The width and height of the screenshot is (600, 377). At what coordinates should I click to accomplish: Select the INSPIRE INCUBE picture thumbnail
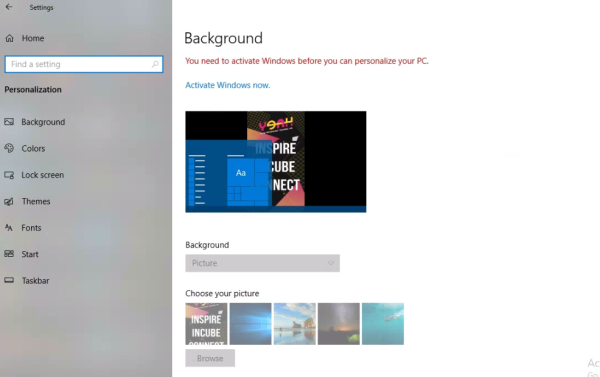(x=206, y=324)
